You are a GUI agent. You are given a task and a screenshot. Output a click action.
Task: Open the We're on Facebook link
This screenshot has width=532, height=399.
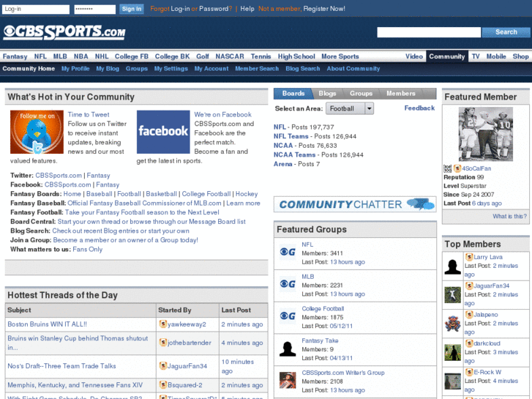tap(222, 114)
